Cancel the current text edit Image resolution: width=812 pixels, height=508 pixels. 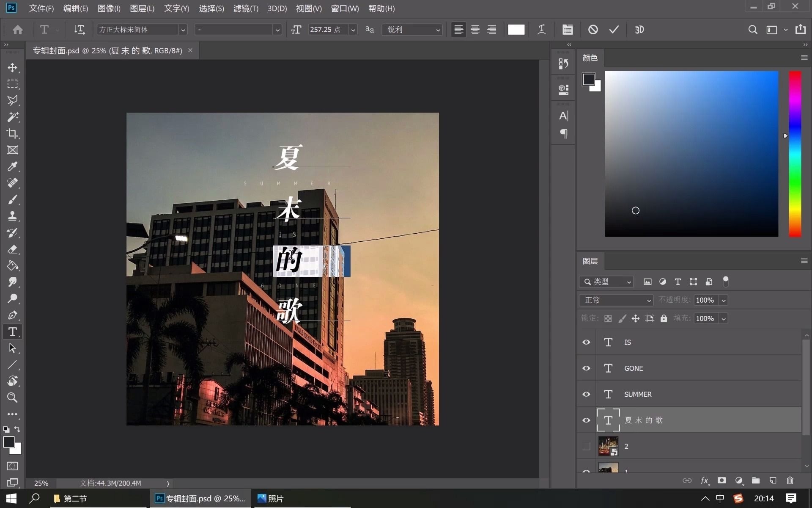(x=593, y=30)
